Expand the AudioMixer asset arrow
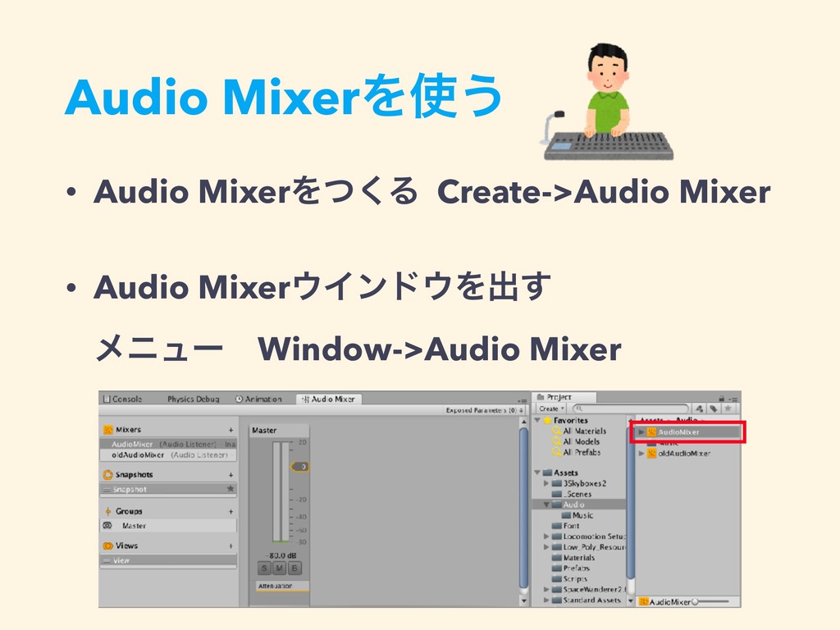This screenshot has width=840, height=630. (x=641, y=431)
